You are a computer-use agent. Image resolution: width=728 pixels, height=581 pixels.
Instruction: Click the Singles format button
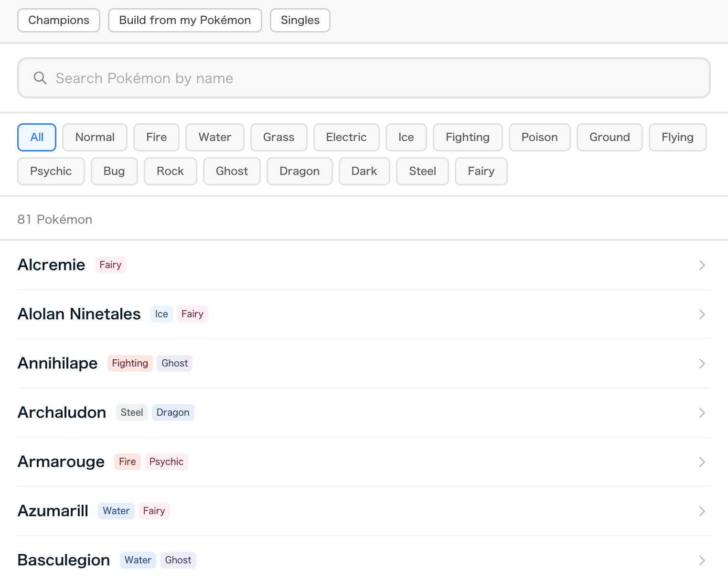(x=300, y=20)
